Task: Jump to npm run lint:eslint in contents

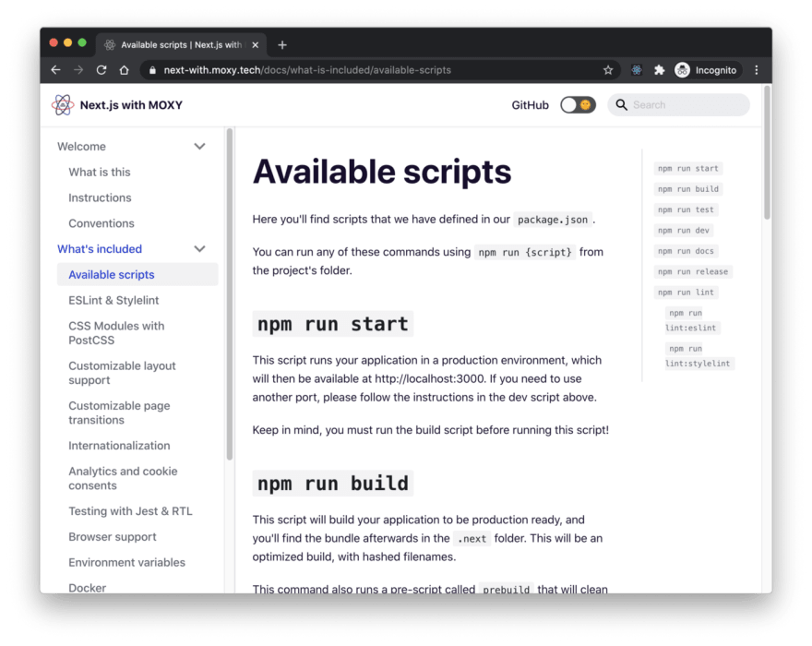Action: pyautogui.click(x=691, y=320)
